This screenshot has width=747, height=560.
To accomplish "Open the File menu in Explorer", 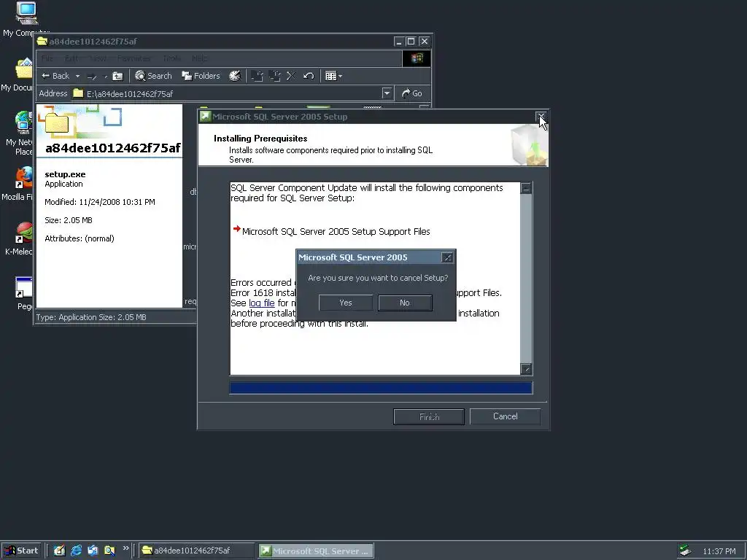I will pyautogui.click(x=47, y=58).
